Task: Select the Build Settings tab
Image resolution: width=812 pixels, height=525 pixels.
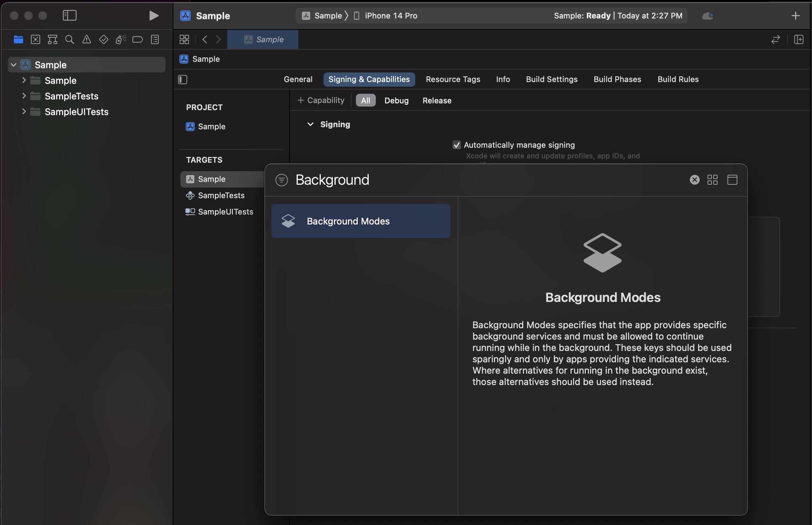Action: pyautogui.click(x=552, y=79)
